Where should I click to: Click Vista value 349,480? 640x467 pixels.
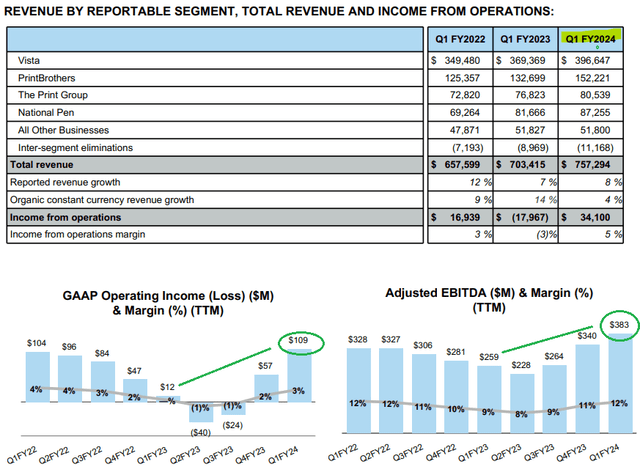(x=462, y=60)
